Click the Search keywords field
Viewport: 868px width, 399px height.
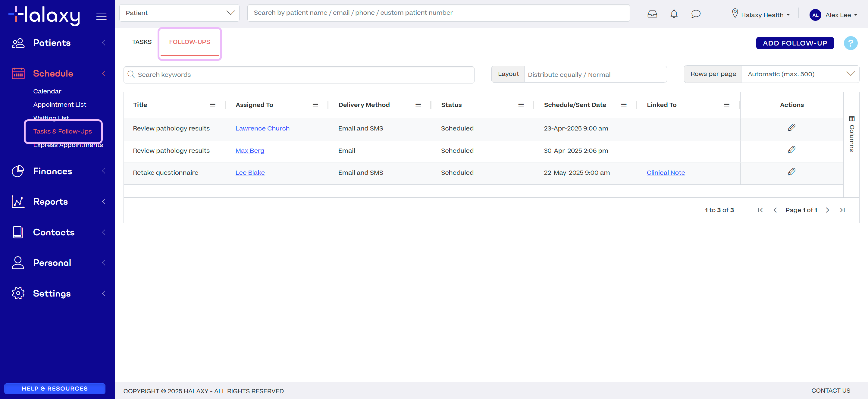click(299, 75)
